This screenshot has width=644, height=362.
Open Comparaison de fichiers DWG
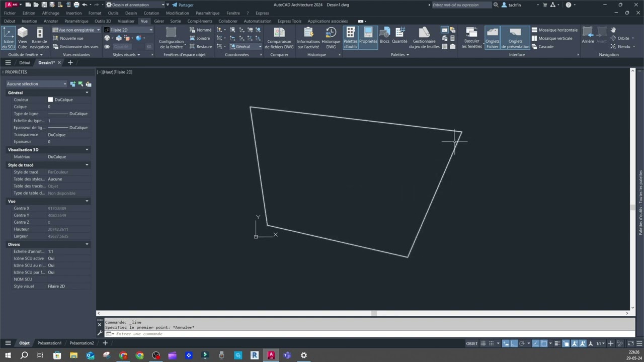pos(279,38)
